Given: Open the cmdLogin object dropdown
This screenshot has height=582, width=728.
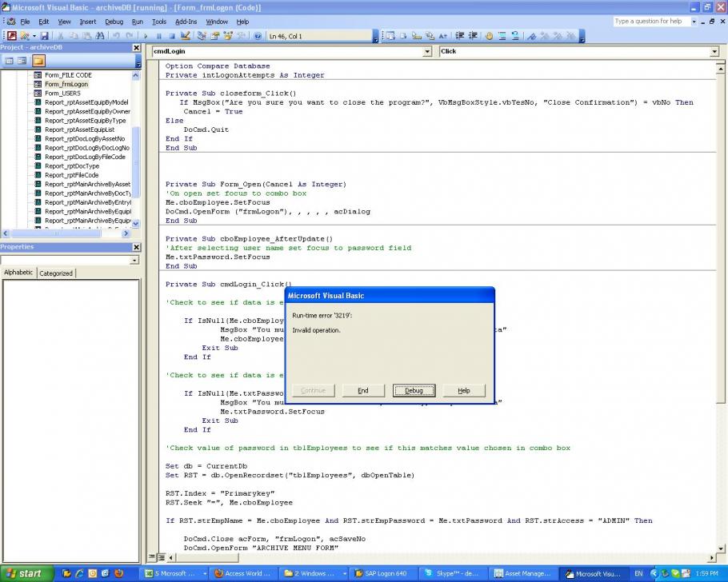Looking at the screenshot, I should (x=426, y=52).
